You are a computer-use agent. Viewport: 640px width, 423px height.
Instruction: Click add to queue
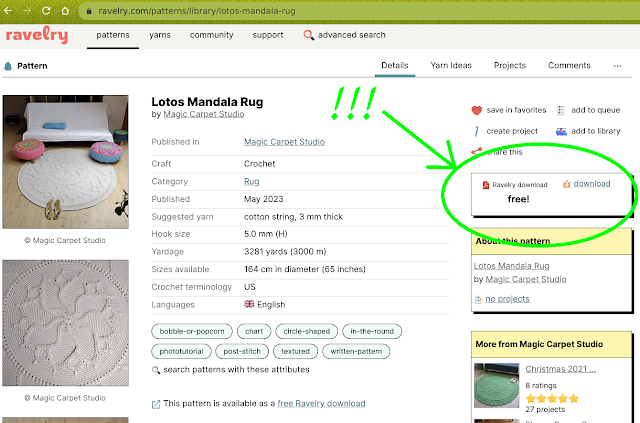click(x=596, y=110)
